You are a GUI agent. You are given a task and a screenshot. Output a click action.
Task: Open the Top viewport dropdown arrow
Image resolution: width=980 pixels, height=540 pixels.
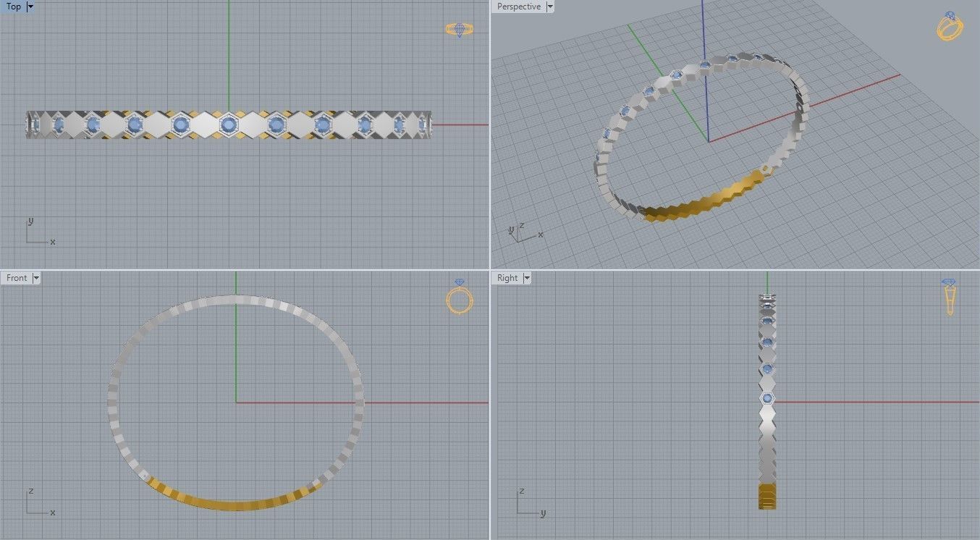pos(30,7)
